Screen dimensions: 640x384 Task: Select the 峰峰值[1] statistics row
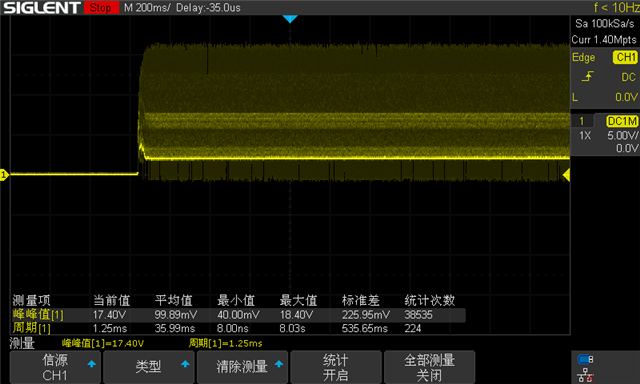click(x=238, y=315)
